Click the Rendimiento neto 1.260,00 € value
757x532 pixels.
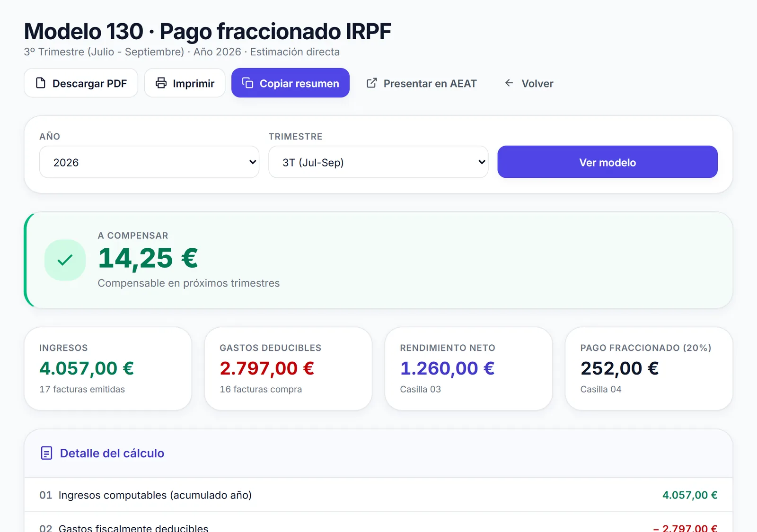447,368
